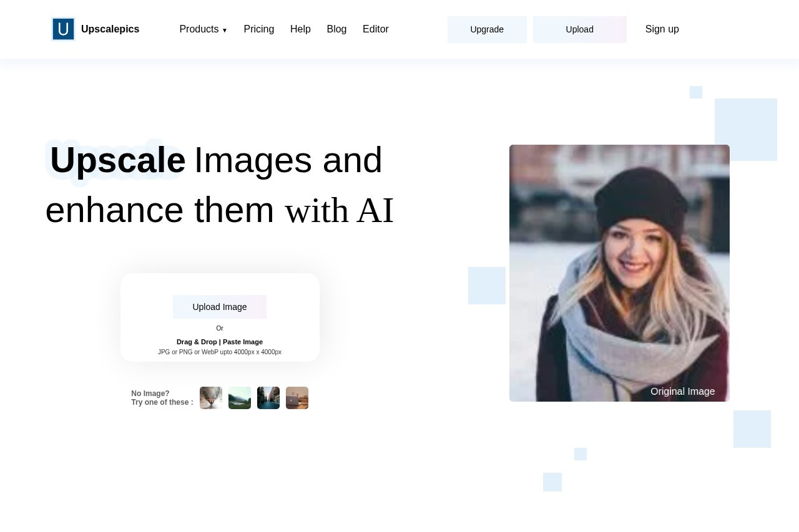Viewport: 799px width, 532px height.
Task: Go to the Help page
Action: pos(300,29)
